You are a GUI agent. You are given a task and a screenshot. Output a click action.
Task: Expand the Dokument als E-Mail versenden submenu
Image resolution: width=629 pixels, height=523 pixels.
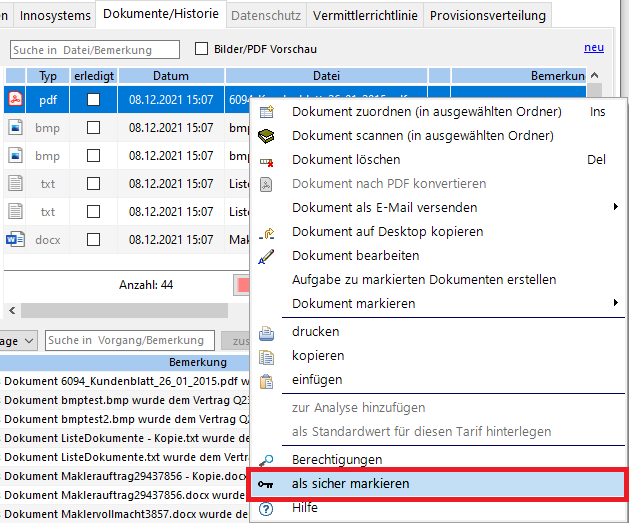pyautogui.click(x=615, y=208)
